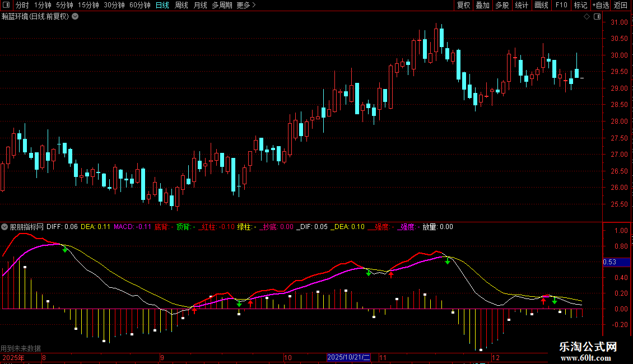This screenshot has height=364, width=633.
Task: Toggle the left side panel icon
Action: [x=6, y=5]
